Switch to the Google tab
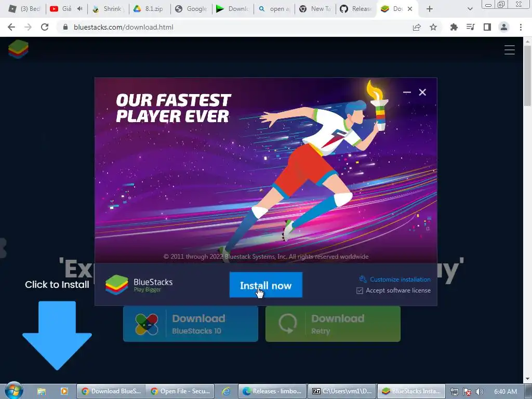The image size is (532, 399). tap(191, 9)
